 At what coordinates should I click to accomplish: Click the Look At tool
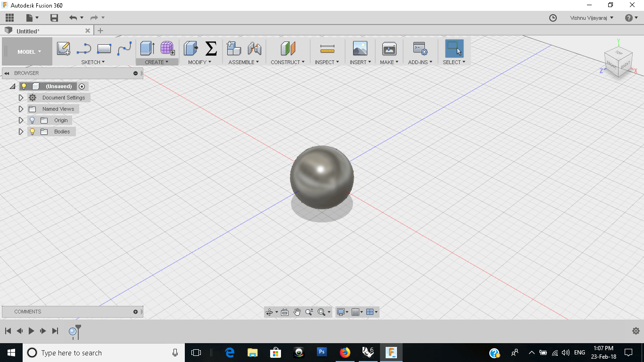(x=285, y=312)
